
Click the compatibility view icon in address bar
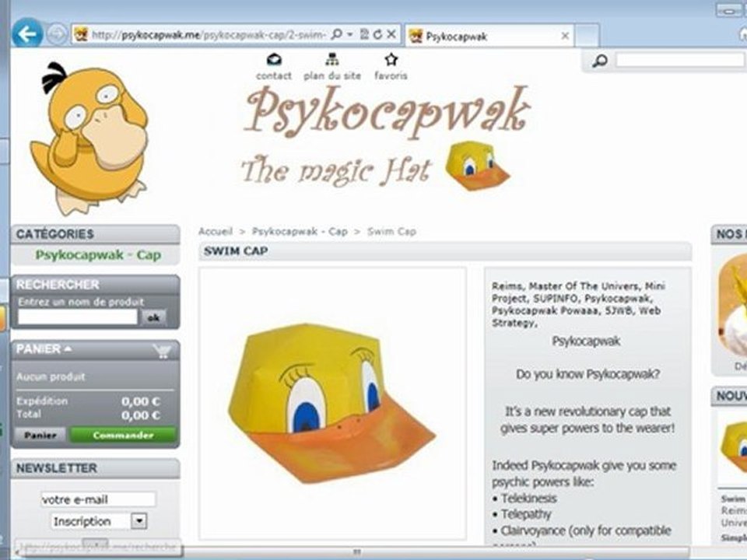(x=364, y=34)
